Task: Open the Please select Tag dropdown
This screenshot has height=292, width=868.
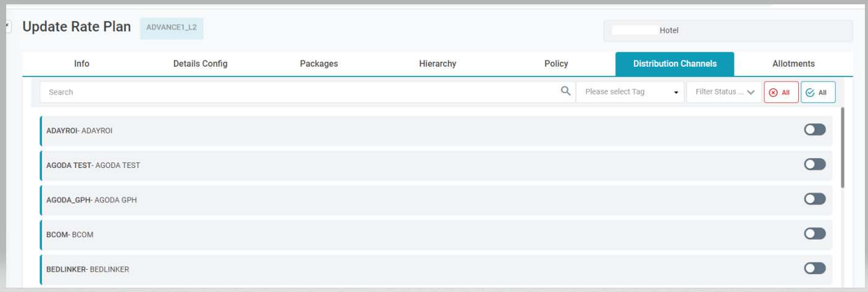Action: (x=630, y=92)
